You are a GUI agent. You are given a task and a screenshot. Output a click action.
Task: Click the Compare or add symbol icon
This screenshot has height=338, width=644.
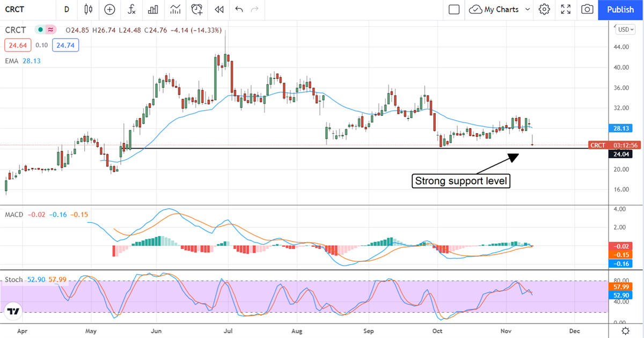110,10
